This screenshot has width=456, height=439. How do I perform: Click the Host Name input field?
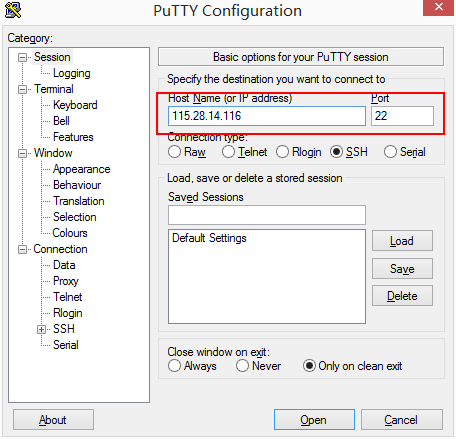pos(267,116)
